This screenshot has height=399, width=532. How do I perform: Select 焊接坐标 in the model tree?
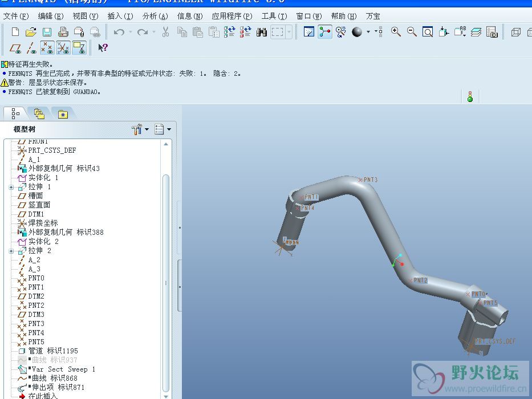tap(43, 223)
